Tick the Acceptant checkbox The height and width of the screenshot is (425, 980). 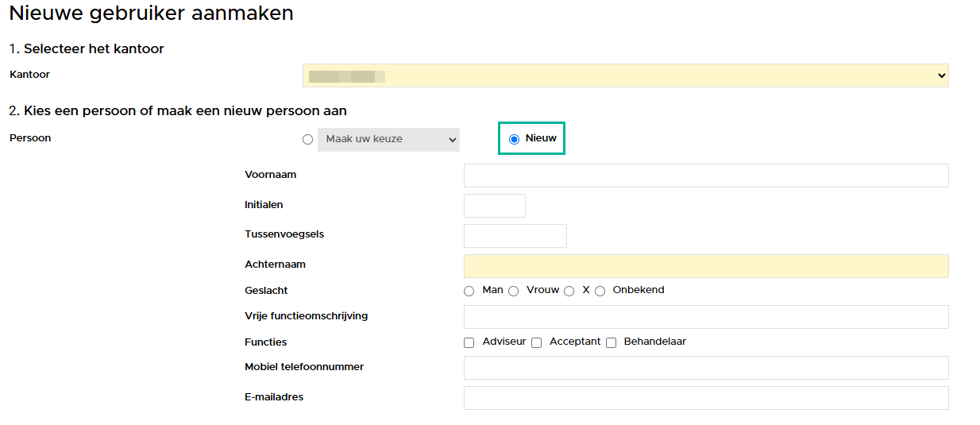coord(536,343)
